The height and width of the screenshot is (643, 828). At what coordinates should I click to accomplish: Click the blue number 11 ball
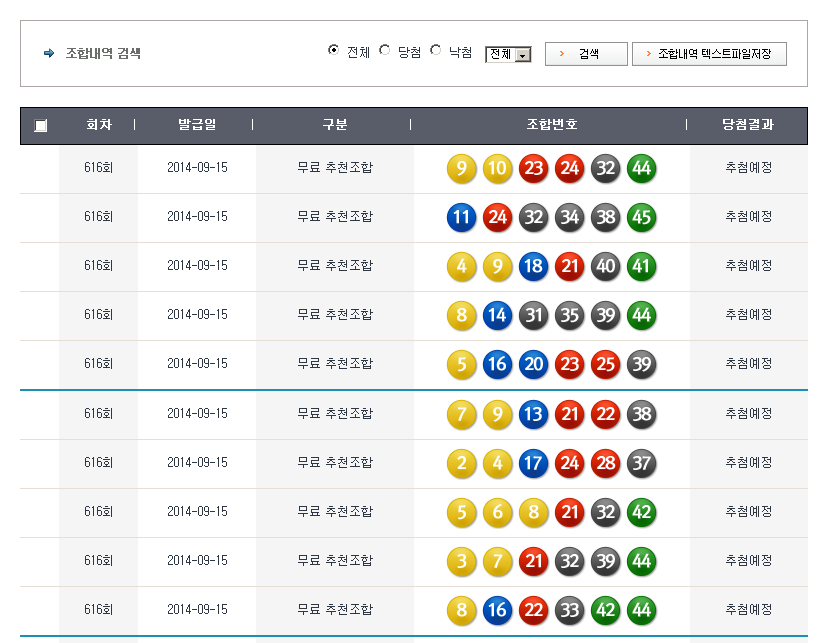click(461, 217)
